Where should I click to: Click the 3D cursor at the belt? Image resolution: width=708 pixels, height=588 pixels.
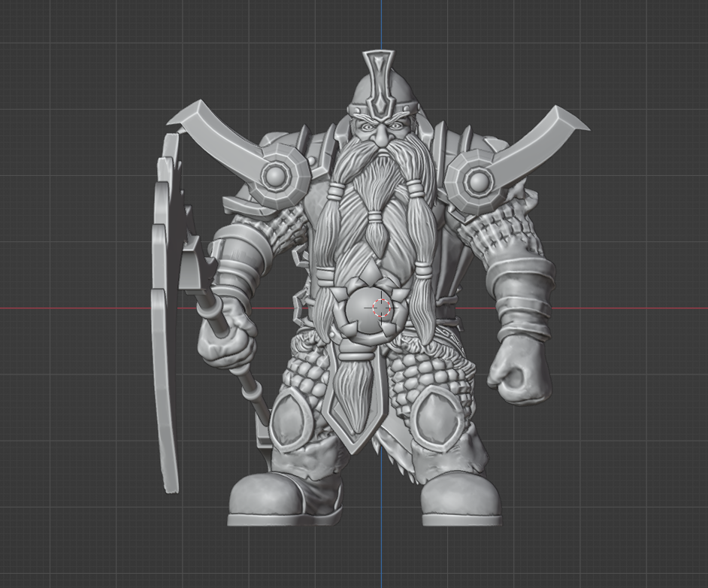[380, 306]
